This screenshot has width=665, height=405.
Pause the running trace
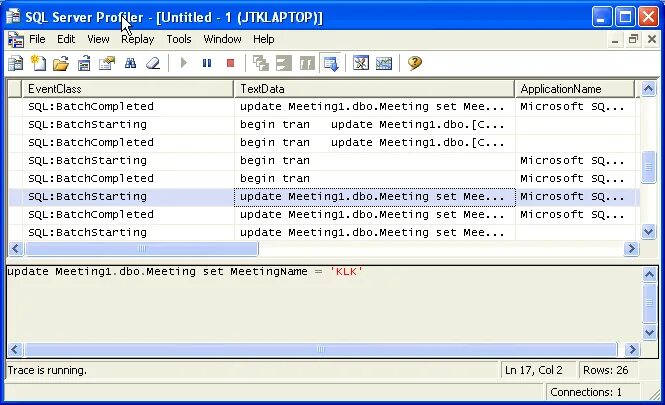[207, 63]
